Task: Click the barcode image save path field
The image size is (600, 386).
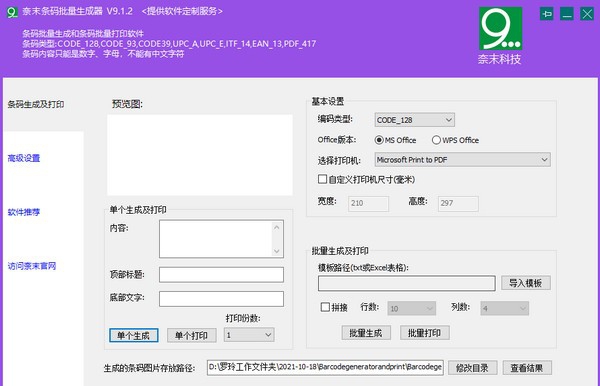Action: (x=325, y=367)
